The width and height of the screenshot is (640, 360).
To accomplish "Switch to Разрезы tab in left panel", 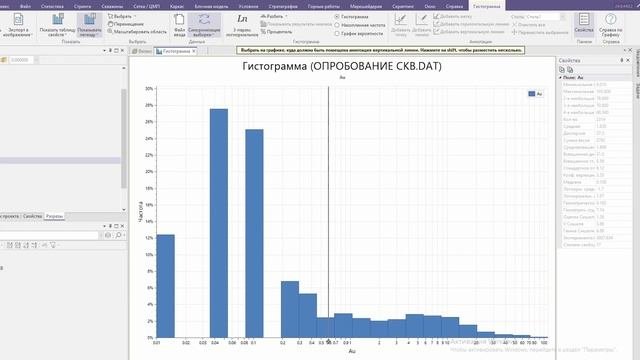I will click(x=54, y=216).
